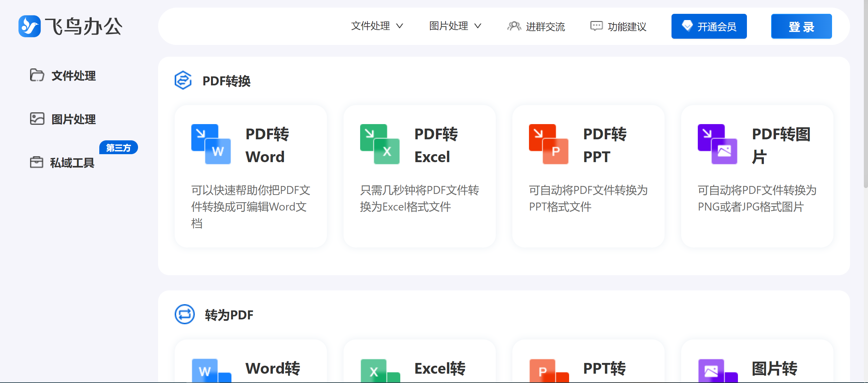Click the PDF转换 section hexagon icon

(183, 81)
